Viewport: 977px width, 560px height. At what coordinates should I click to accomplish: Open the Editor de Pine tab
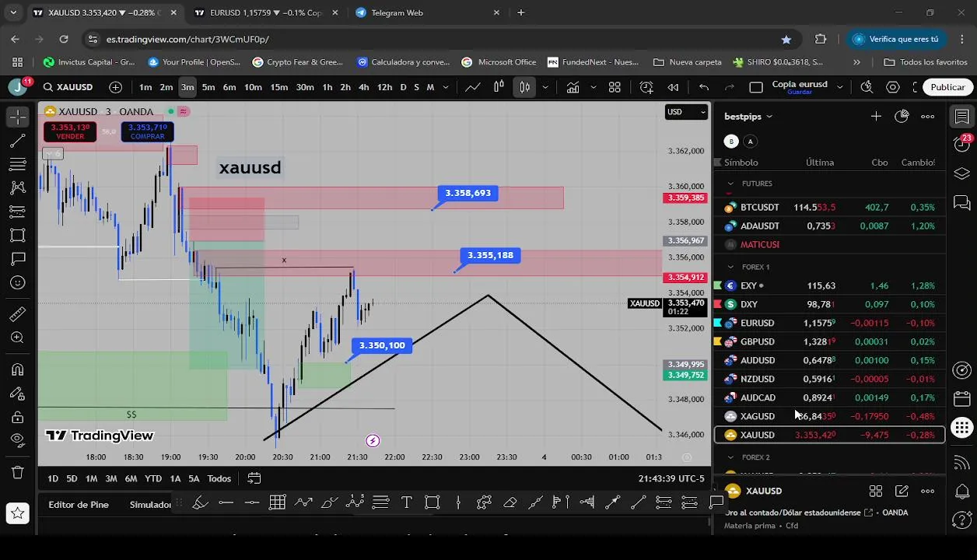coord(79,505)
